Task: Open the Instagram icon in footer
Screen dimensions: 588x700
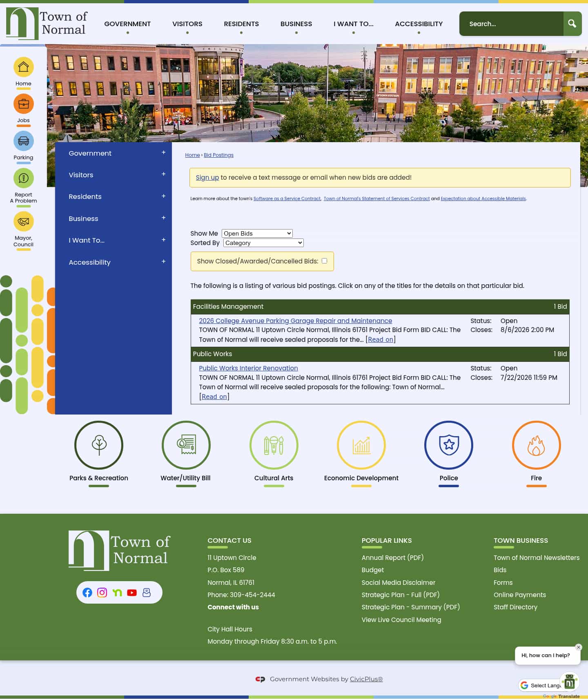Action: pos(102,593)
